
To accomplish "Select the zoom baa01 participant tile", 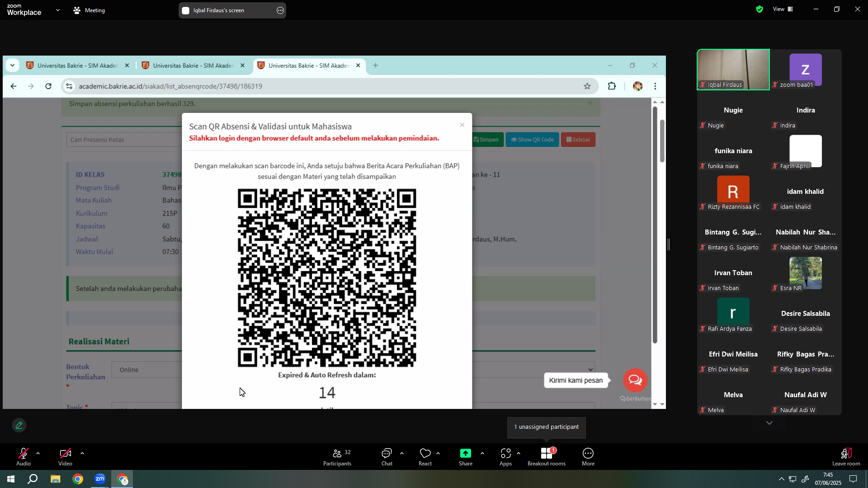I will [806, 70].
